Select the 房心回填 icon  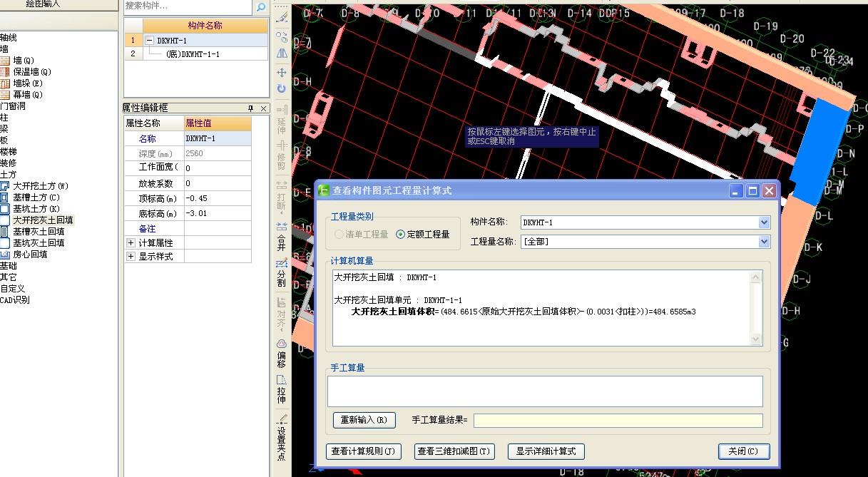coord(6,255)
